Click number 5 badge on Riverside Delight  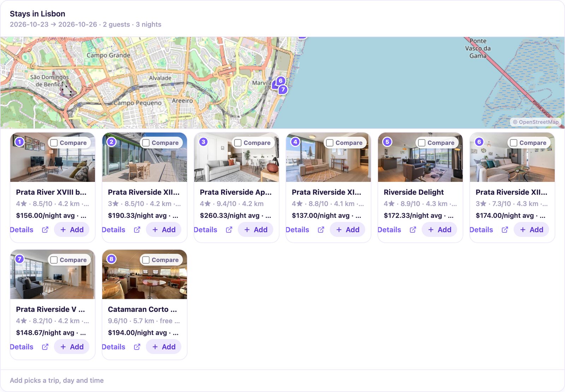coord(387,142)
